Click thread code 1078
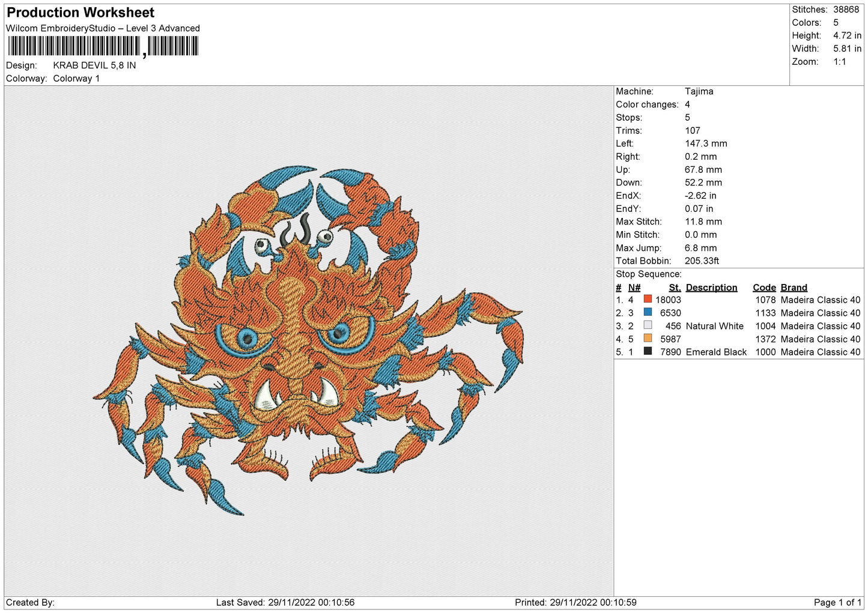 tap(765, 300)
